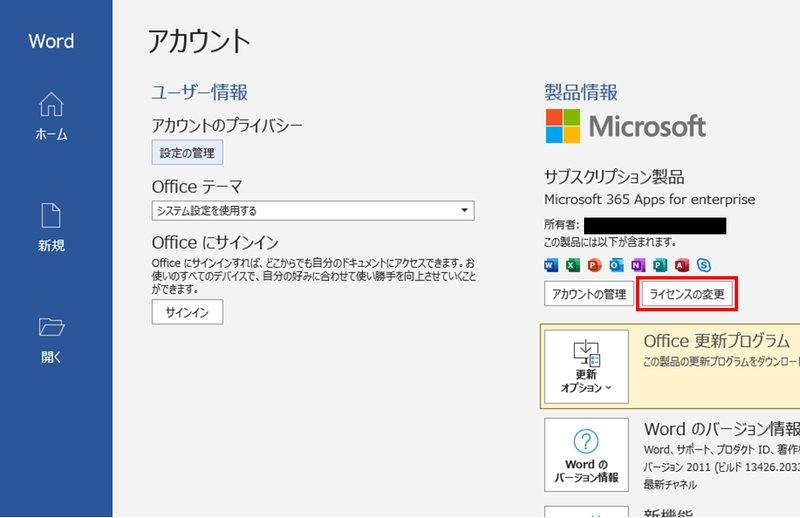The image size is (800, 518).
Task: Select 新規 (New) in the sidebar
Action: 51,228
